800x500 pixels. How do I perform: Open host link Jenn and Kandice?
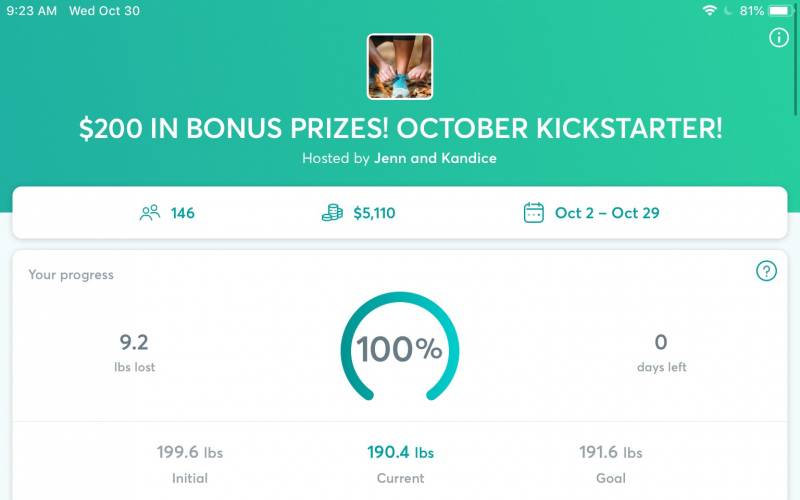(435, 158)
